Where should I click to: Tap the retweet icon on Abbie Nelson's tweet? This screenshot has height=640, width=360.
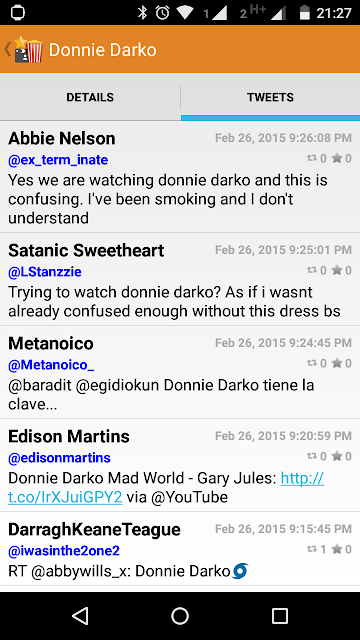[312, 158]
